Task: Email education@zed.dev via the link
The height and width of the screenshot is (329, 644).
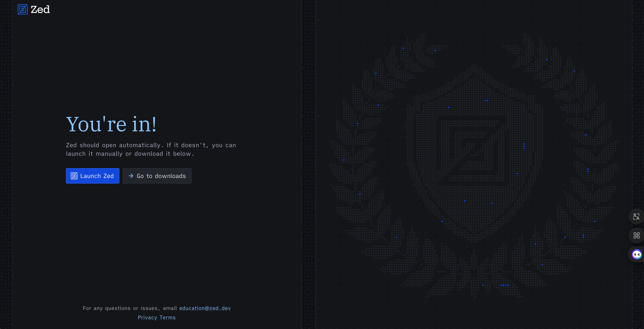Action: click(x=205, y=308)
